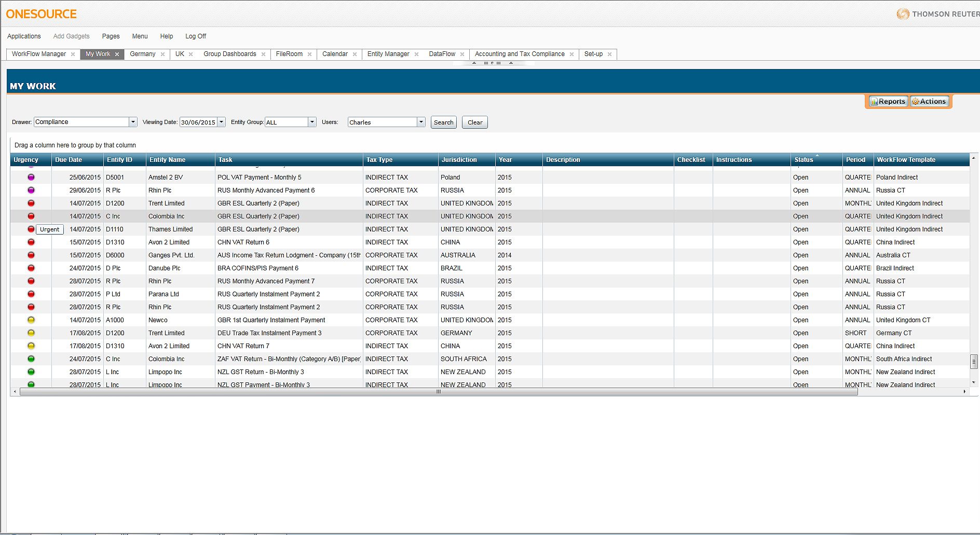The height and width of the screenshot is (535, 980).
Task: Close the Germany tab
Action: pyautogui.click(x=162, y=54)
